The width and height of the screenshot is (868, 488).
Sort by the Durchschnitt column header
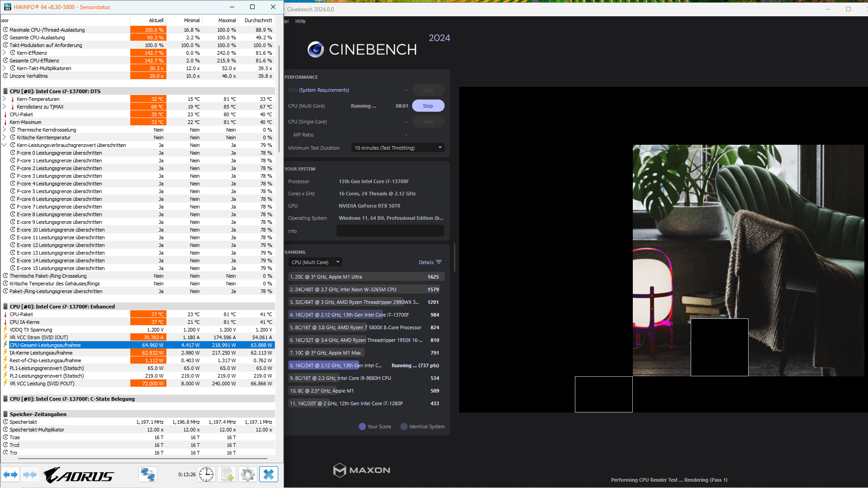pyautogui.click(x=256, y=20)
